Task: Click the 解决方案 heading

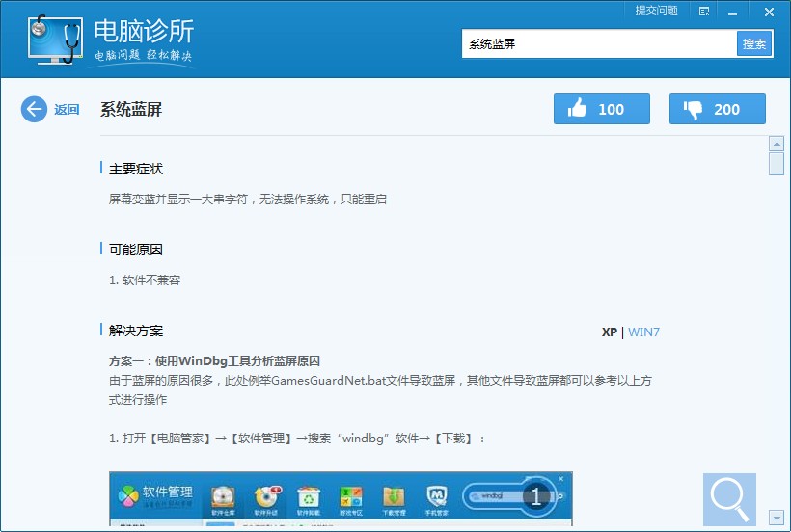Action: click(136, 331)
